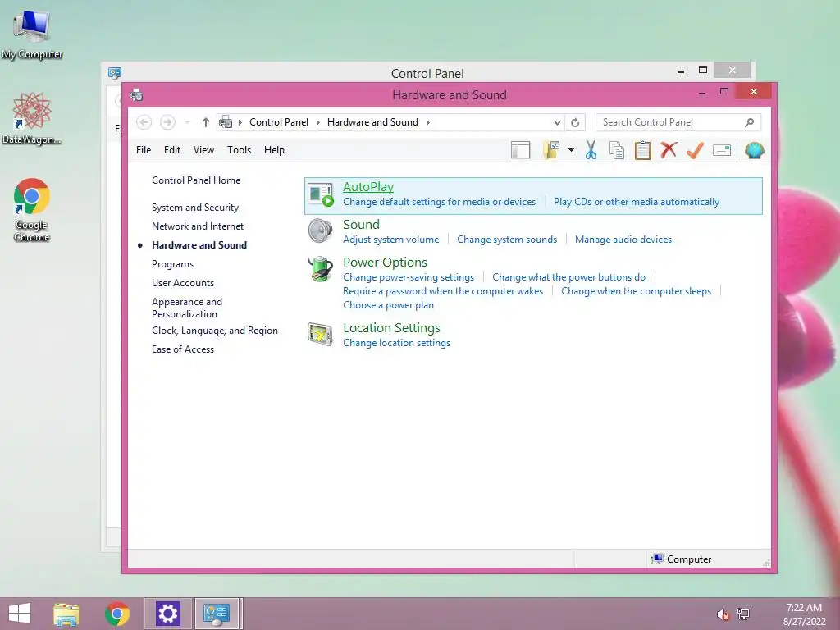Open the View menu
The height and width of the screenshot is (630, 840).
pyautogui.click(x=203, y=150)
